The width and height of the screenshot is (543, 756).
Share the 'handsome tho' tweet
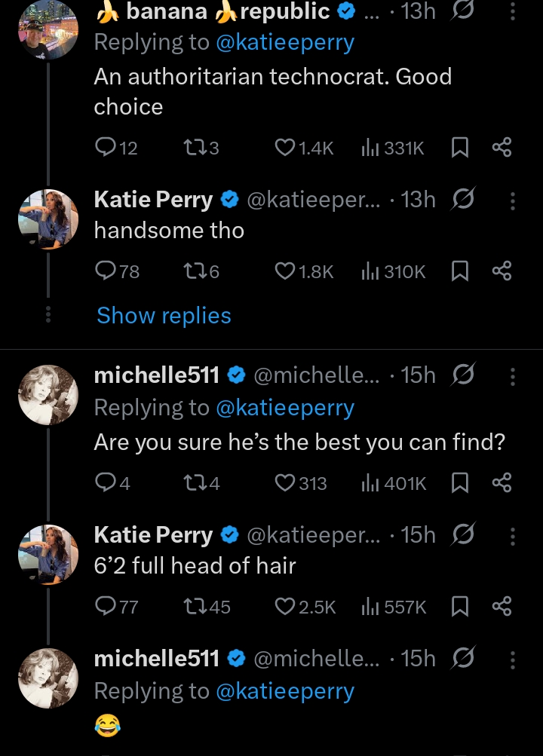pos(502,271)
